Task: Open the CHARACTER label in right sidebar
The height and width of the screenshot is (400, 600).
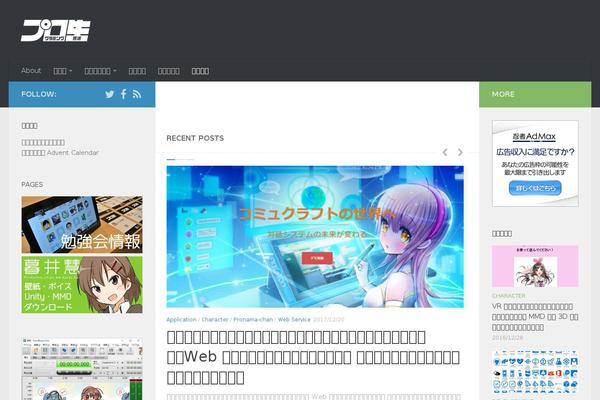Action: pyautogui.click(x=509, y=296)
